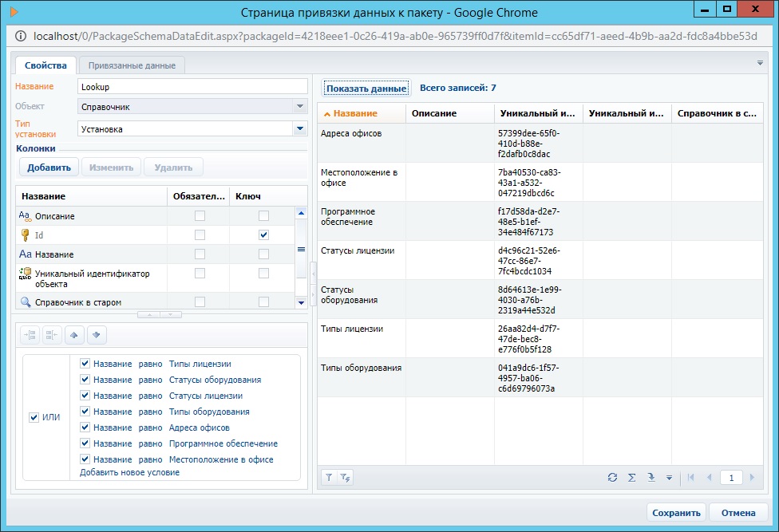Click the browser address bar URL
Screen dimensions: 779x532
click(x=395, y=36)
